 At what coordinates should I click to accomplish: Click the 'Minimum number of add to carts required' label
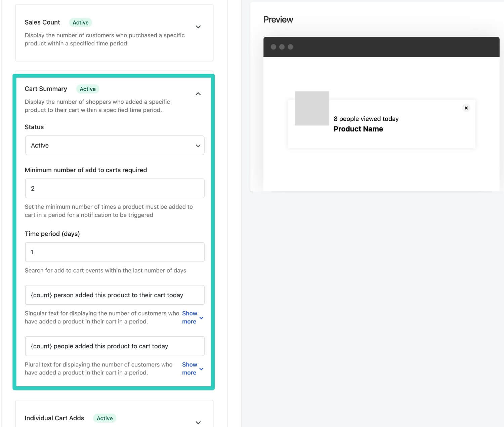tap(86, 170)
